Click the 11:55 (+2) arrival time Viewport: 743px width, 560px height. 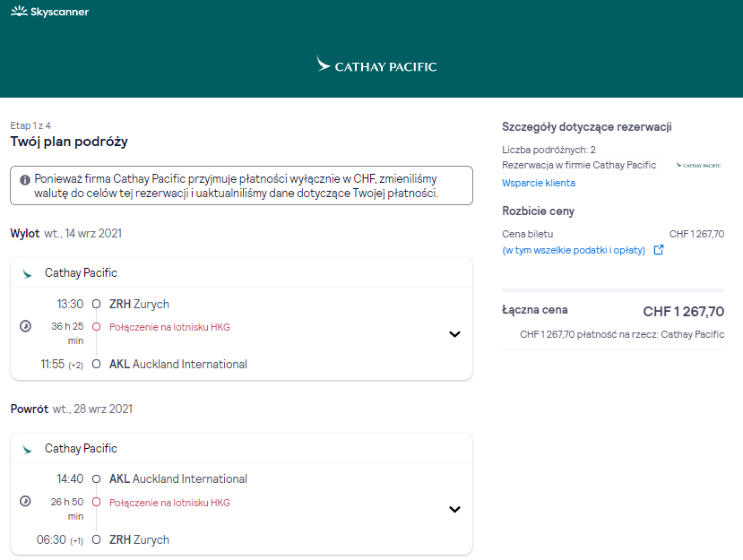pyautogui.click(x=62, y=365)
